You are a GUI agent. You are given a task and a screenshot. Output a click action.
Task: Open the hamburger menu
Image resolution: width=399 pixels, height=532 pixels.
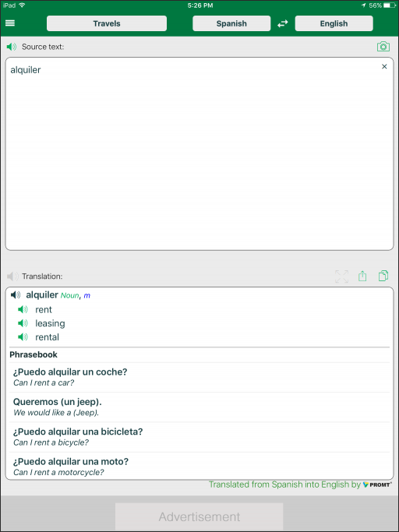10,23
